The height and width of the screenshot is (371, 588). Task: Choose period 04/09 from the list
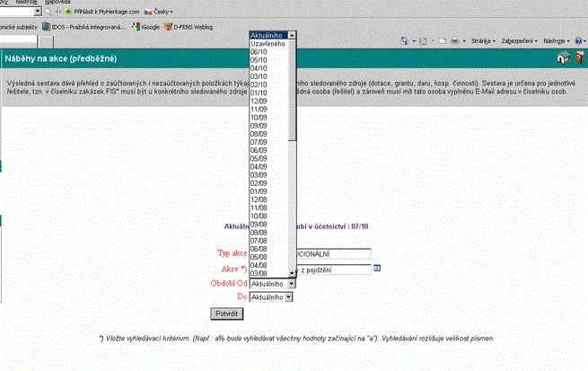pyautogui.click(x=269, y=167)
